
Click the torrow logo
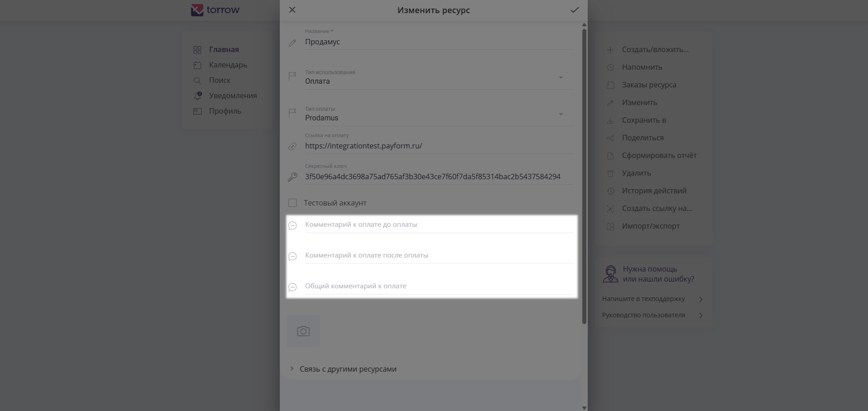(216, 10)
